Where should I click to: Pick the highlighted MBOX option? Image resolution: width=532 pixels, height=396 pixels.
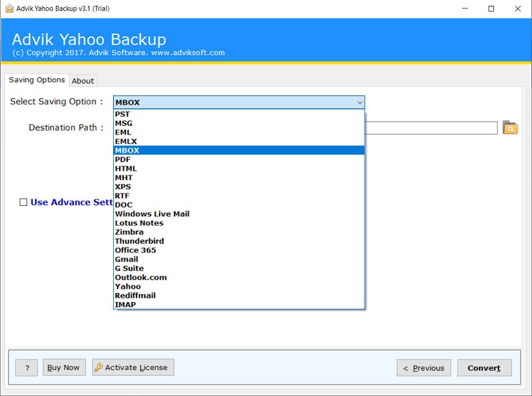tap(239, 151)
